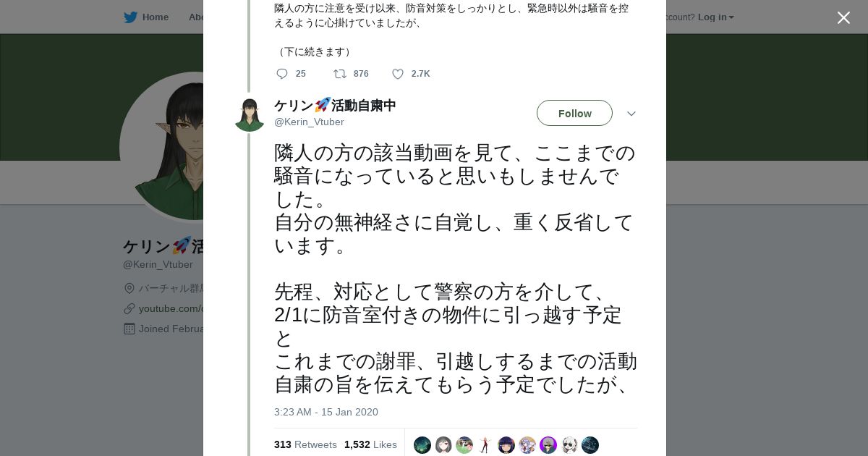Close the tweet overlay with X
The image size is (868, 456).
[843, 18]
